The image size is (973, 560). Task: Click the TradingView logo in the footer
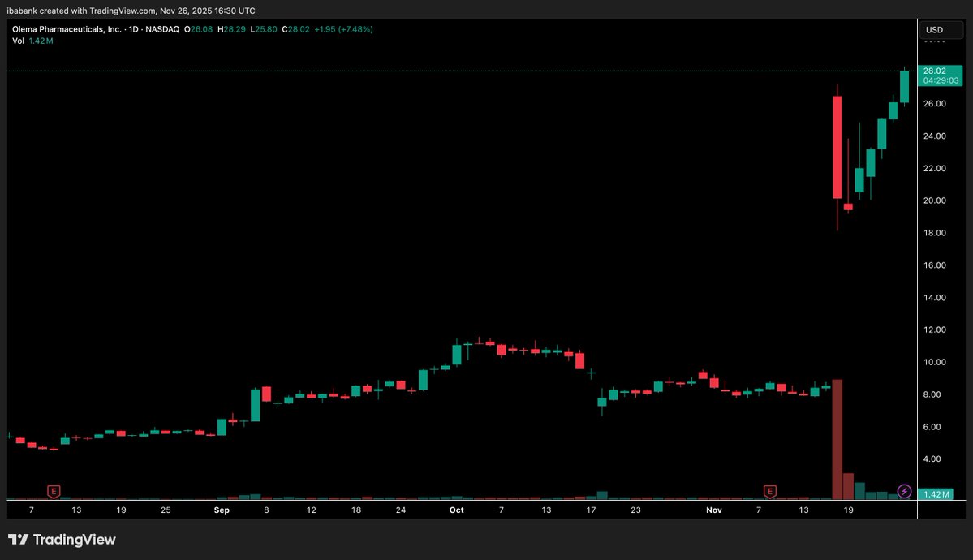point(63,539)
